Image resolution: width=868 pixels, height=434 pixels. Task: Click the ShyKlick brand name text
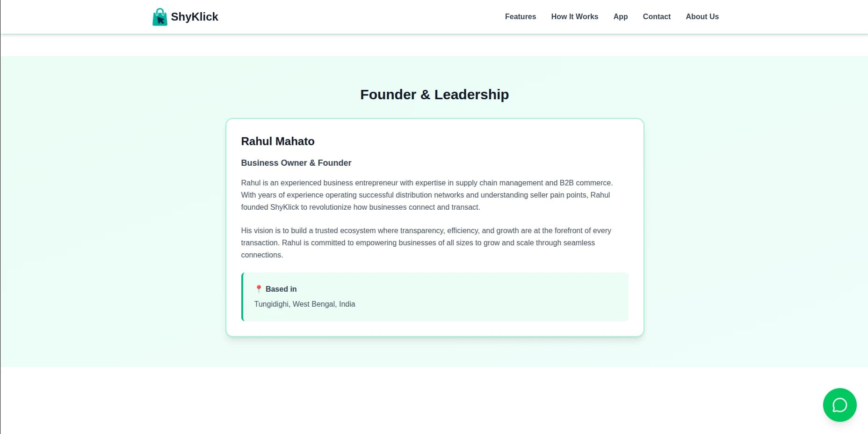195,17
